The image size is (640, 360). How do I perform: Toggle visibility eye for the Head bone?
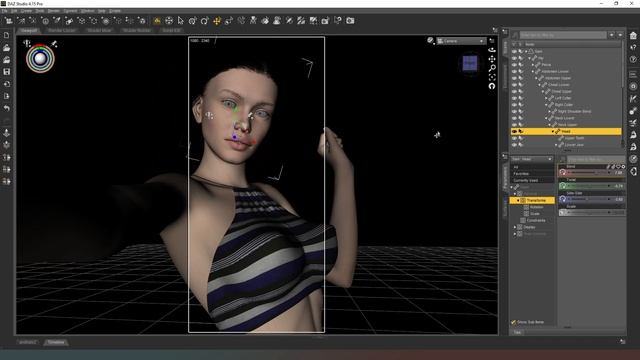[x=514, y=131]
